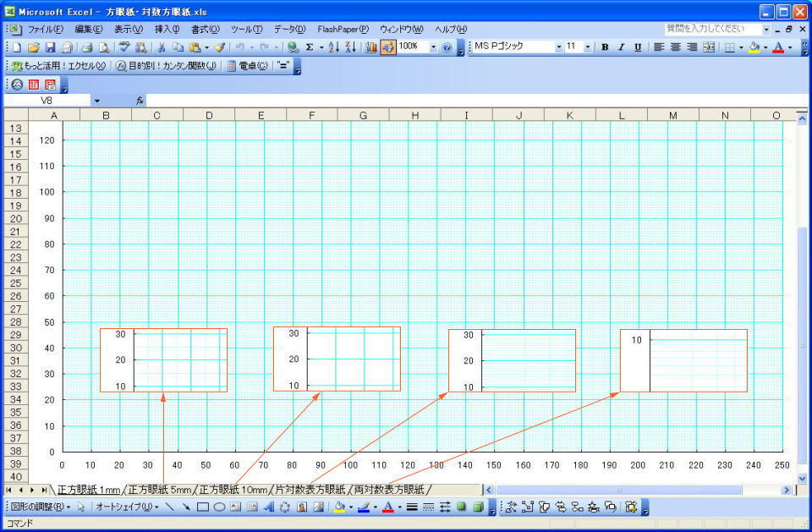The image size is (812, 532).
Task: Open the zoom level dropdown
Action: tap(432, 47)
